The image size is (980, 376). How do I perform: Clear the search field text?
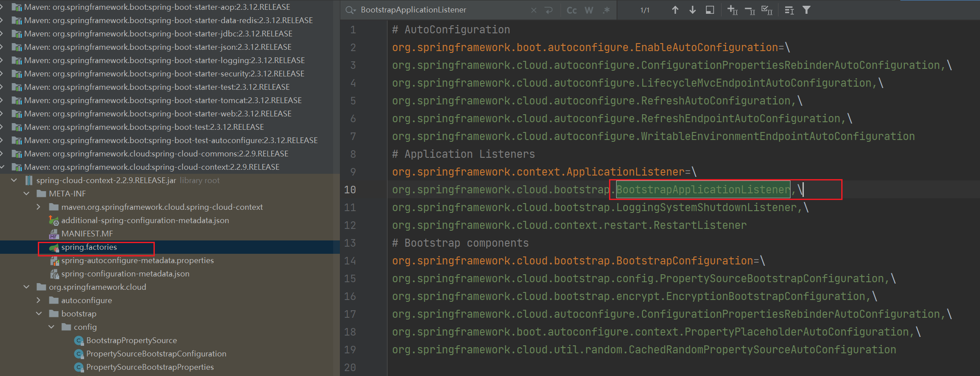tap(533, 10)
